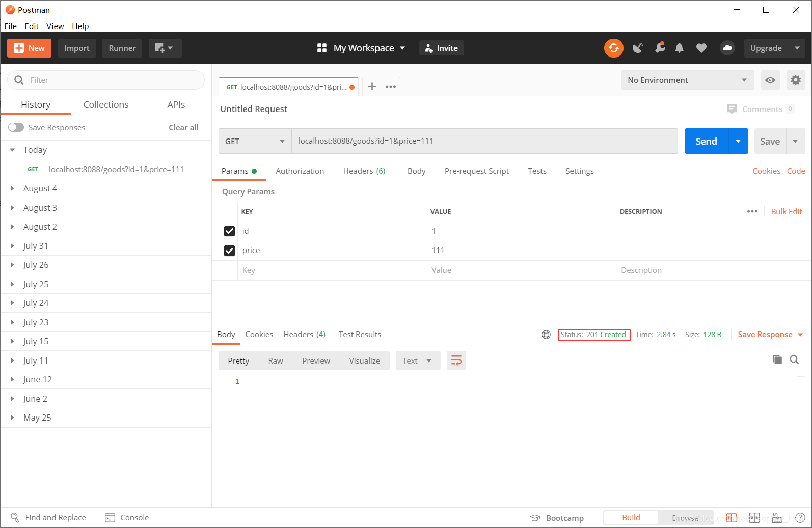812x528 pixels.
Task: Click Clear all history link
Action: point(183,127)
